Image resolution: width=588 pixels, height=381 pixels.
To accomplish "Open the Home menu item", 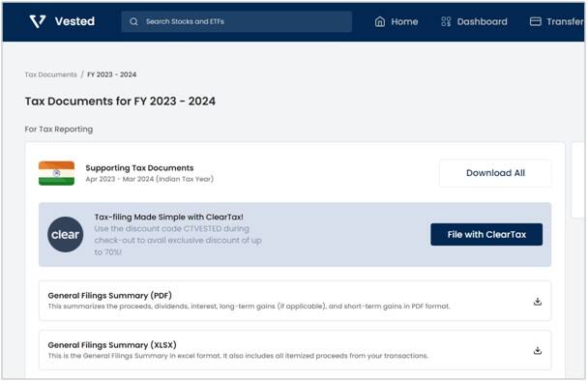I will tap(396, 21).
